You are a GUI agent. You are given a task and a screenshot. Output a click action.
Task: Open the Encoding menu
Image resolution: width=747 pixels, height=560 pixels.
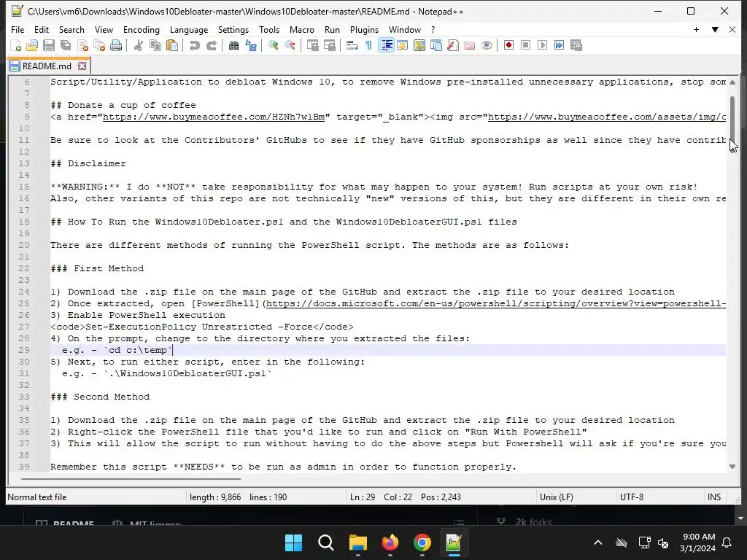point(142,29)
